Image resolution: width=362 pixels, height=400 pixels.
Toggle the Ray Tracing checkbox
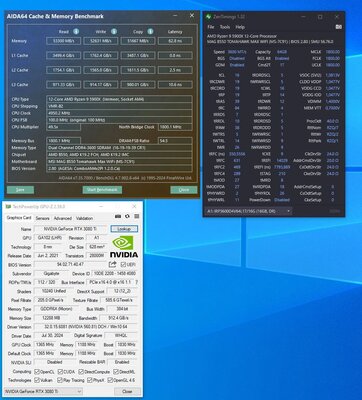coord(60,380)
